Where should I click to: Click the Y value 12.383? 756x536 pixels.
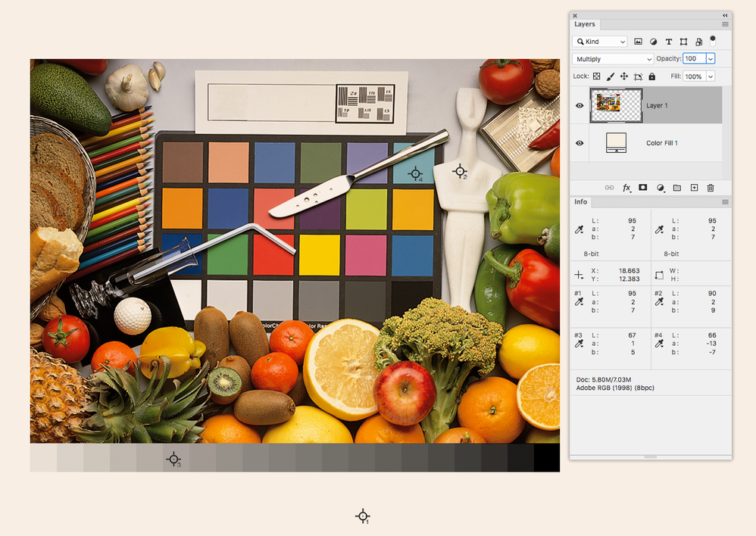(x=629, y=279)
